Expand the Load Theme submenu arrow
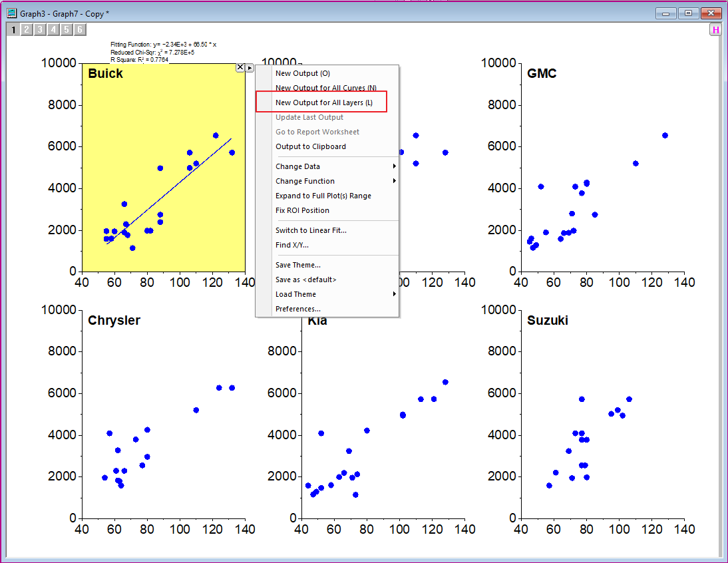 394,293
